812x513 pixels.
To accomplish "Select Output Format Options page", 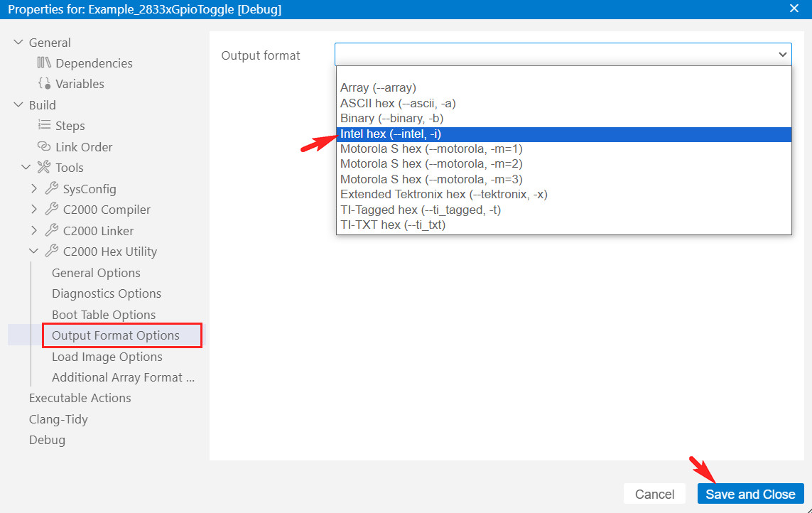I will 116,335.
